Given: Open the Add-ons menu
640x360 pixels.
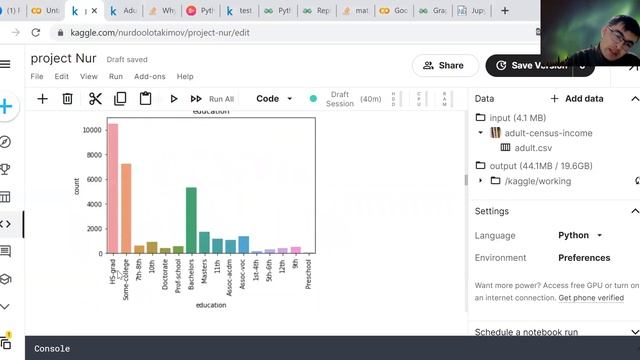Looking at the screenshot, I should 150,76.
